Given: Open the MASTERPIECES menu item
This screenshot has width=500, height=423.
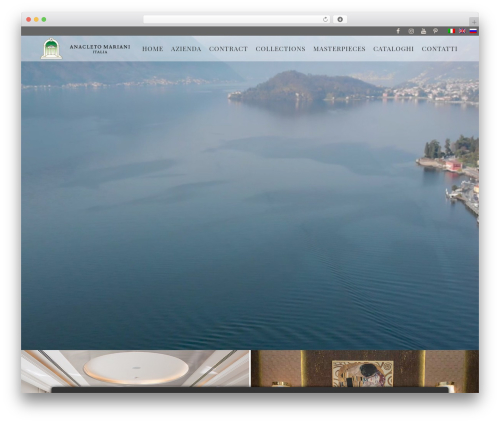Looking at the screenshot, I should [x=339, y=49].
